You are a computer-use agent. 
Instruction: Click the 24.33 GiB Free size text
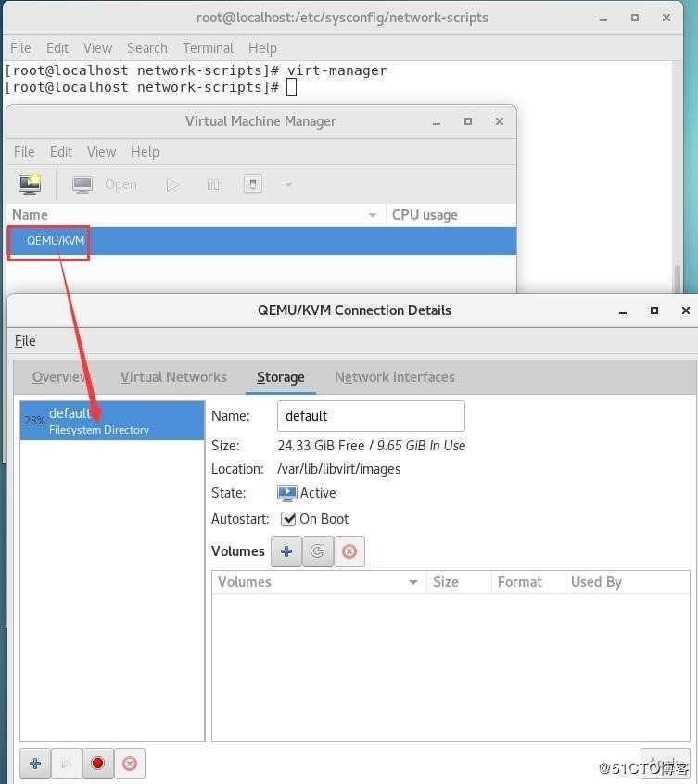pos(321,446)
